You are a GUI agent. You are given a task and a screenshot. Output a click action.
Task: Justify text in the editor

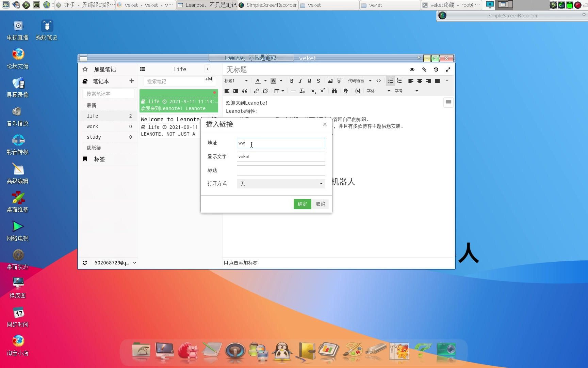(x=437, y=81)
